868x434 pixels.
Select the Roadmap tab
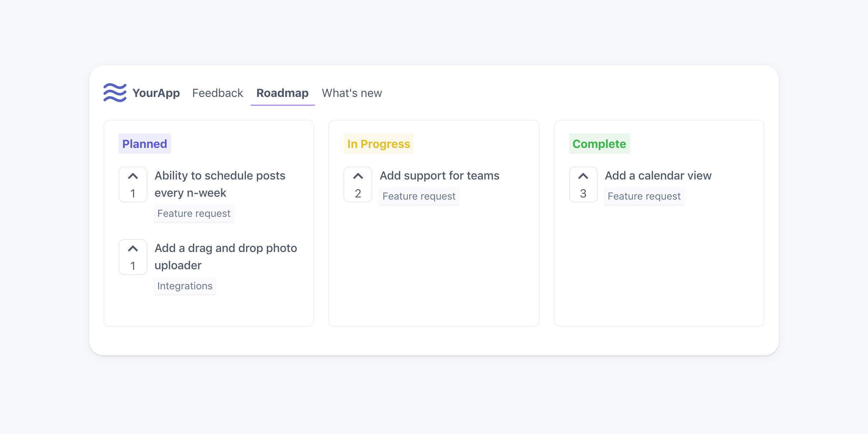pos(282,93)
